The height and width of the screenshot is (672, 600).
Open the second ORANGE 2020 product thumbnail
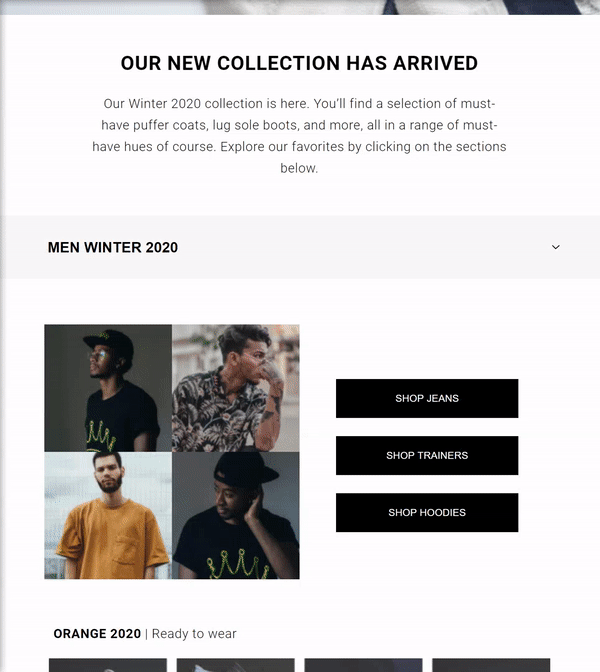coord(236,665)
